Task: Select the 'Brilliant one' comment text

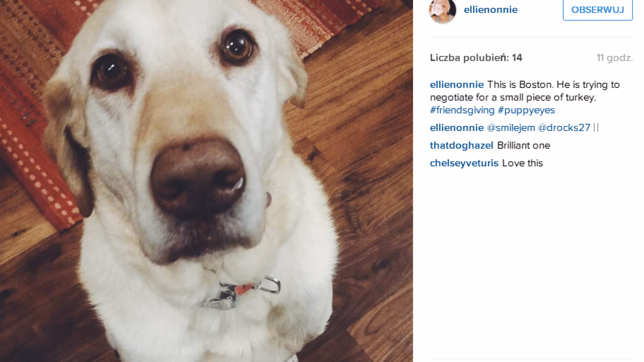Action: (x=524, y=145)
